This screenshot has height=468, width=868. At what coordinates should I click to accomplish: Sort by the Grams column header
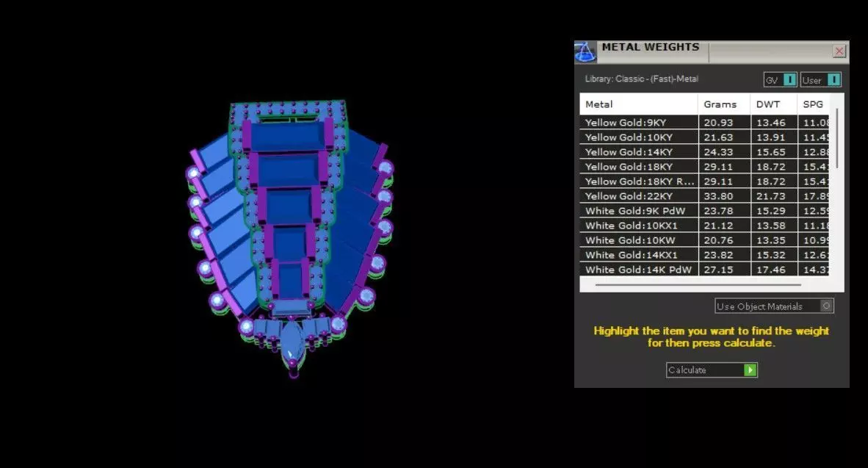click(x=724, y=104)
